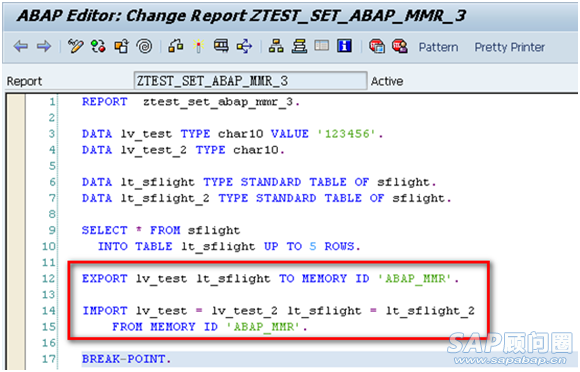Click the 'BREAK-POINT.' statement
Viewport: 580px width, 372px height.
click(127, 359)
